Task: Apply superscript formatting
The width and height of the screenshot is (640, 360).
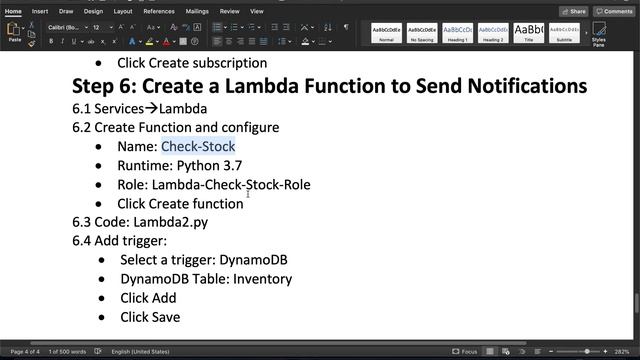Action: (x=115, y=42)
